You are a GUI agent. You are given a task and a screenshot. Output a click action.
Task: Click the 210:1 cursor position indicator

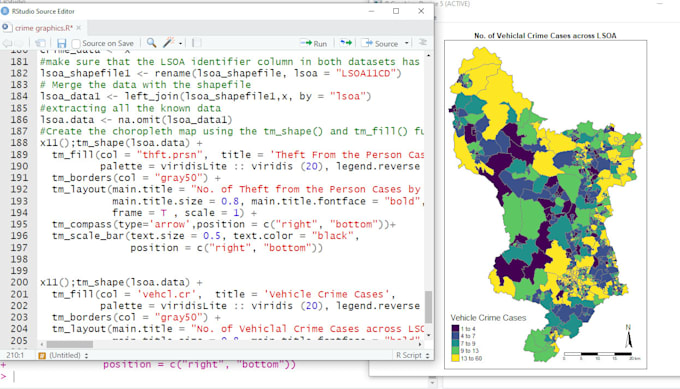15,356
